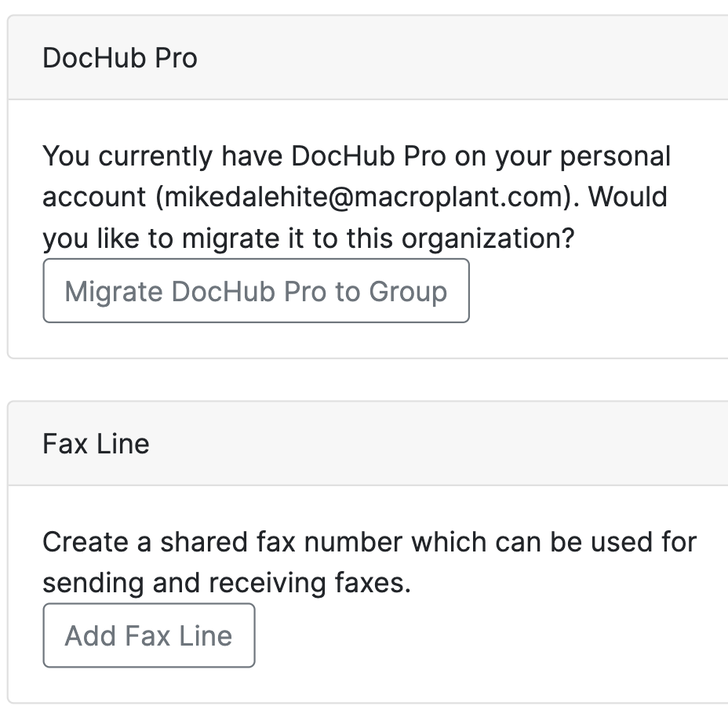
Task: Click the word 'Migrate' on the migrate button
Action: (115, 291)
